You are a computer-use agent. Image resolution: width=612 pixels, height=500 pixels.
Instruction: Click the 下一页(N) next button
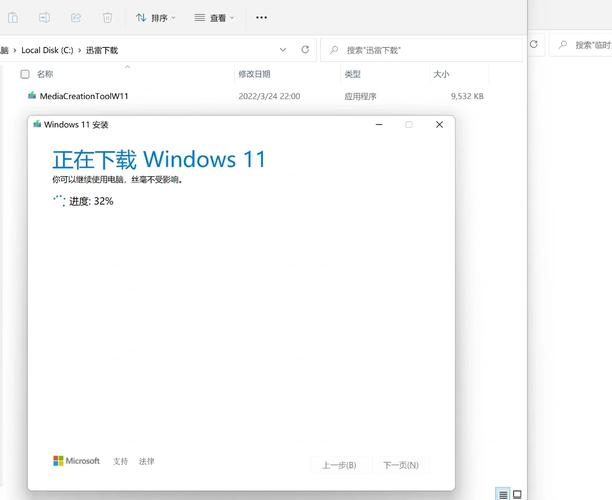click(401, 465)
